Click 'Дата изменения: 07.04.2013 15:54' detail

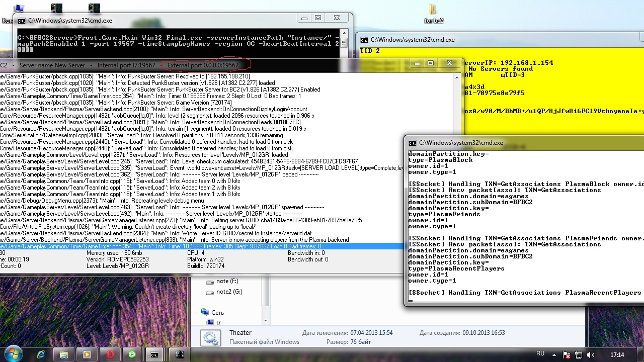pos(347,333)
